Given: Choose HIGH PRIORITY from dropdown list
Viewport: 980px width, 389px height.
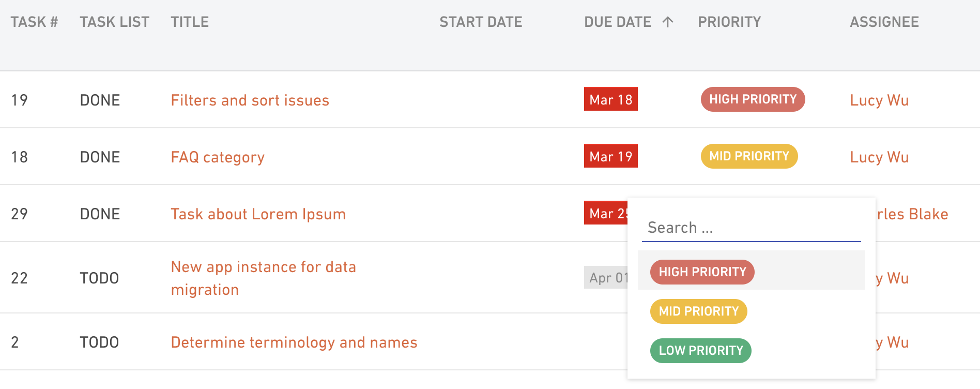Looking at the screenshot, I should 702,272.
